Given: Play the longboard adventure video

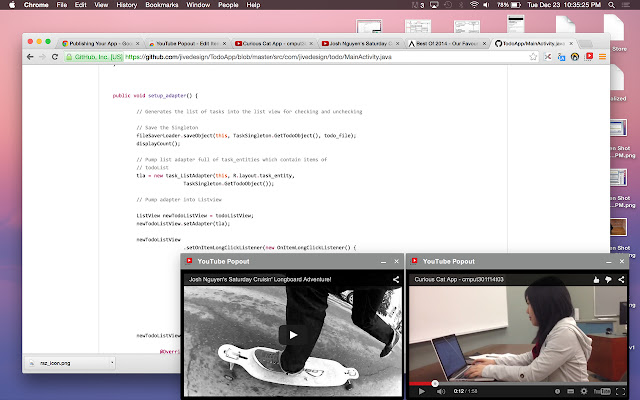Looking at the screenshot, I should [x=293, y=335].
